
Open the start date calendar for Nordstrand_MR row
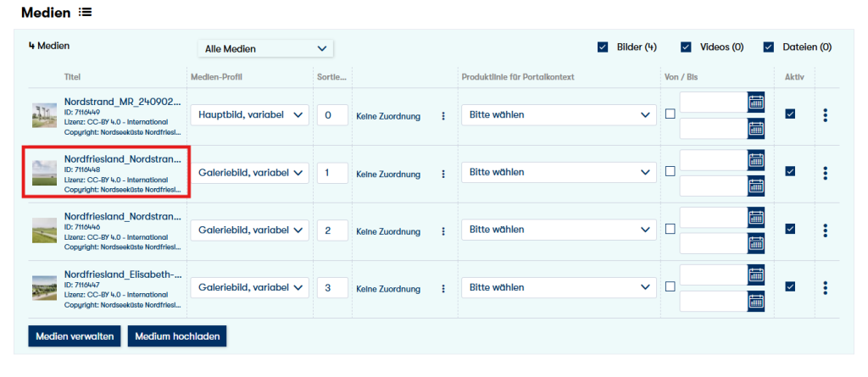755,103
